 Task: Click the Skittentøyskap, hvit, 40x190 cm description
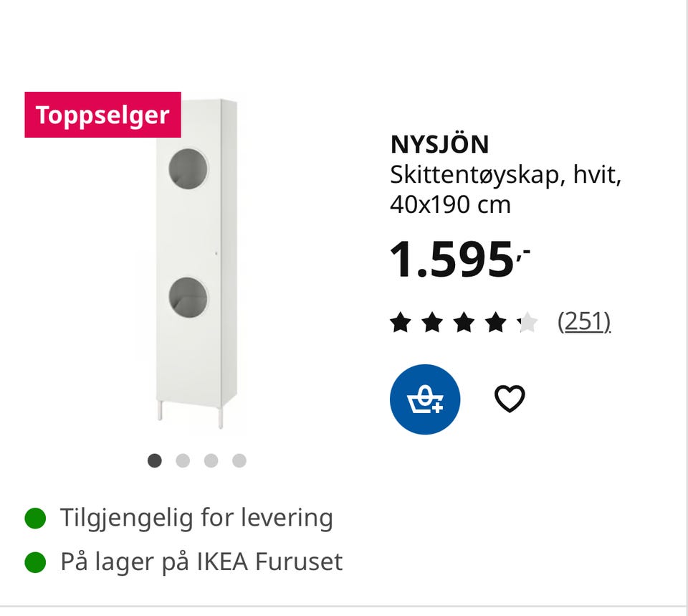tap(505, 189)
